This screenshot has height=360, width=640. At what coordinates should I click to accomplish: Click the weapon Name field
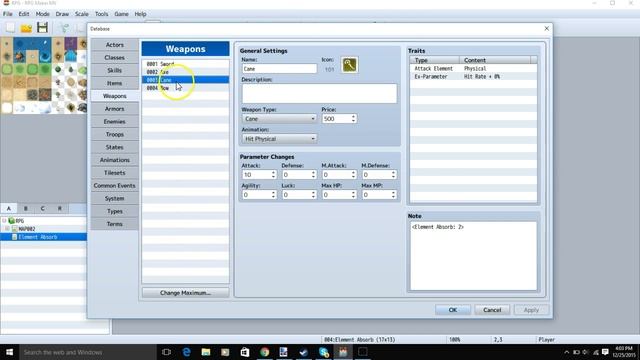click(x=279, y=69)
